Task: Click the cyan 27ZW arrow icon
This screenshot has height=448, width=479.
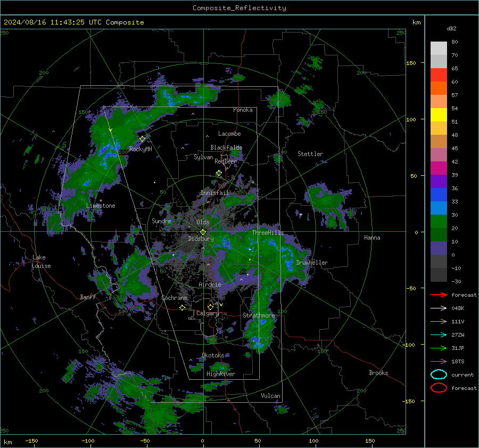Action: tap(439, 335)
